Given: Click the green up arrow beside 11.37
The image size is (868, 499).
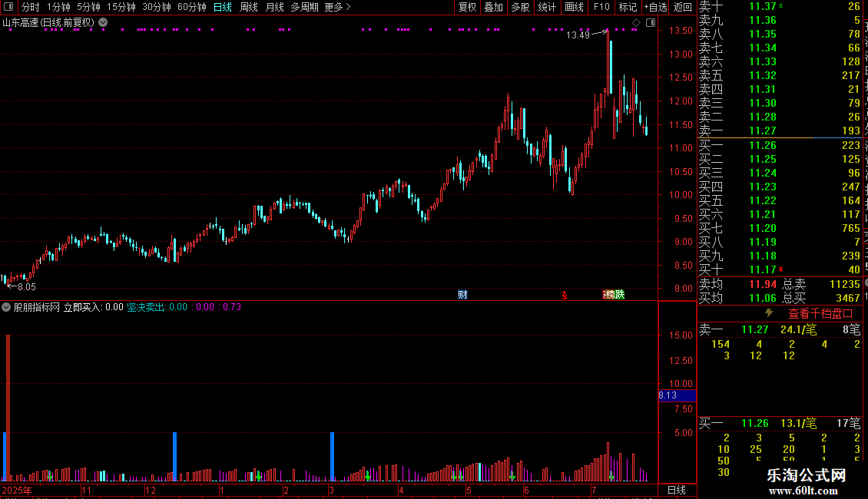Looking at the screenshot, I should (x=780, y=5).
